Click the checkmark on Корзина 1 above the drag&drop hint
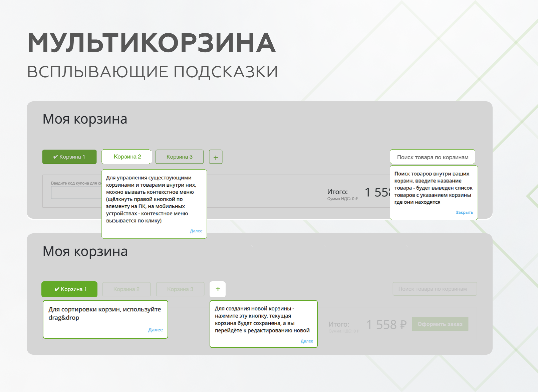This screenshot has height=392, width=538. (x=57, y=289)
